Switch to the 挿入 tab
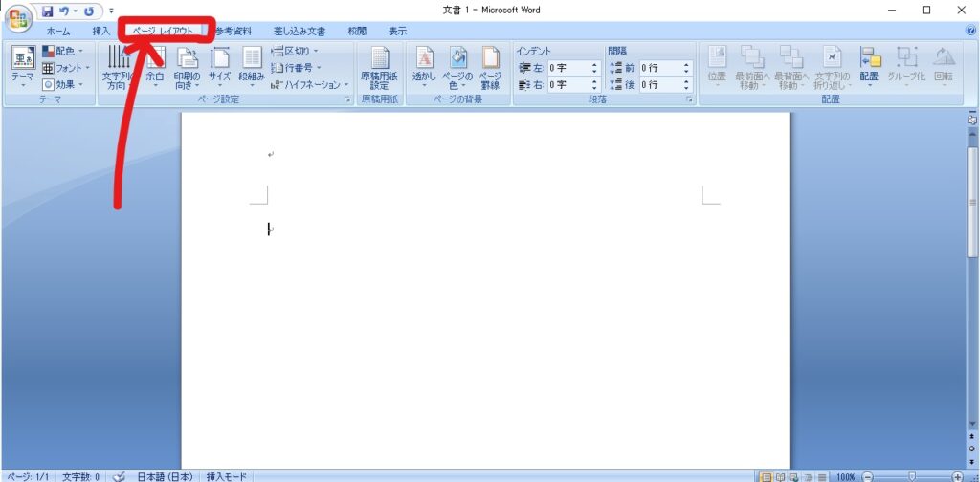Image resolution: width=980 pixels, height=482 pixels. tap(100, 31)
